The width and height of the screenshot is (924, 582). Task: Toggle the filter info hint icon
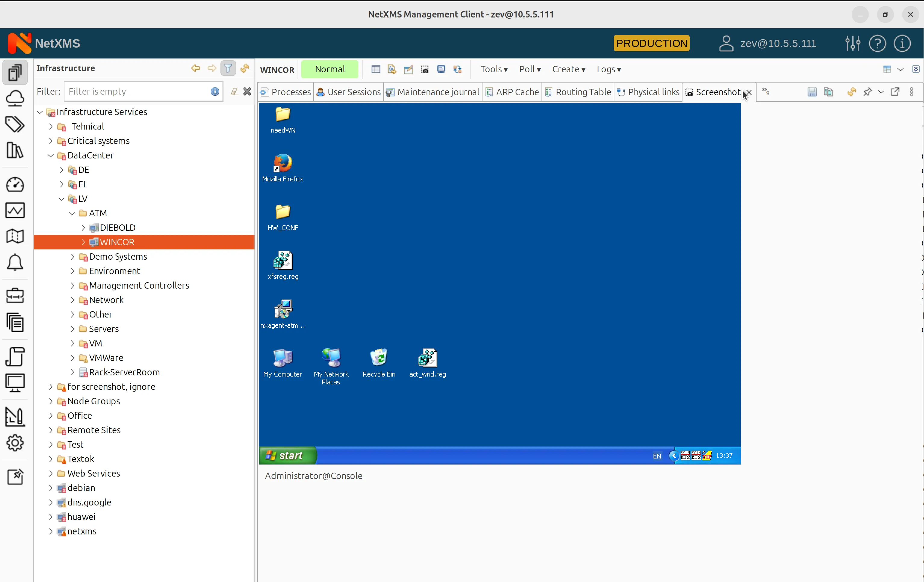pyautogui.click(x=214, y=91)
